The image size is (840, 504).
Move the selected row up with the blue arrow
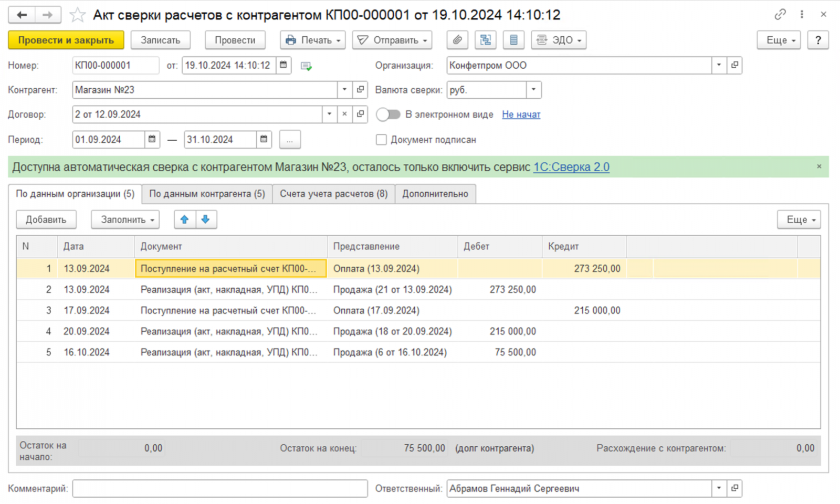[185, 219]
